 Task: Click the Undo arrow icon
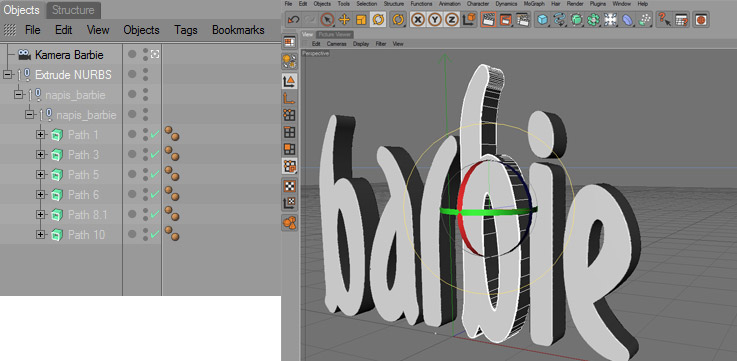(x=294, y=19)
